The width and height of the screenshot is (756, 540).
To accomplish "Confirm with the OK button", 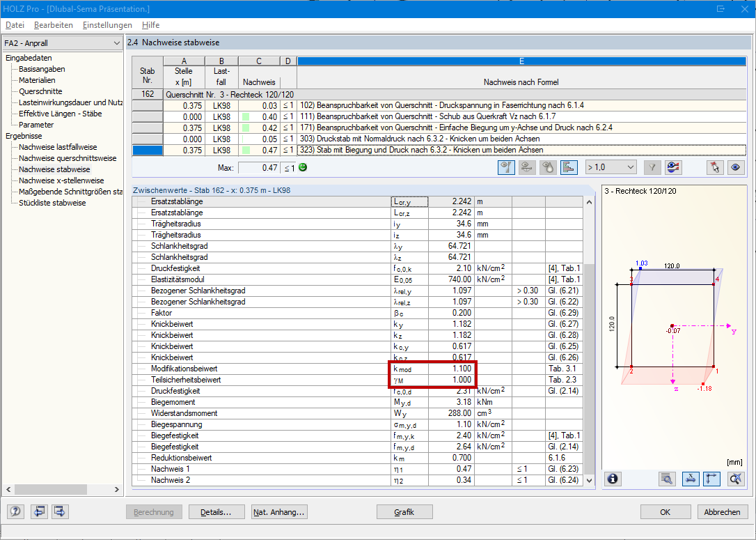I will click(x=666, y=512).
